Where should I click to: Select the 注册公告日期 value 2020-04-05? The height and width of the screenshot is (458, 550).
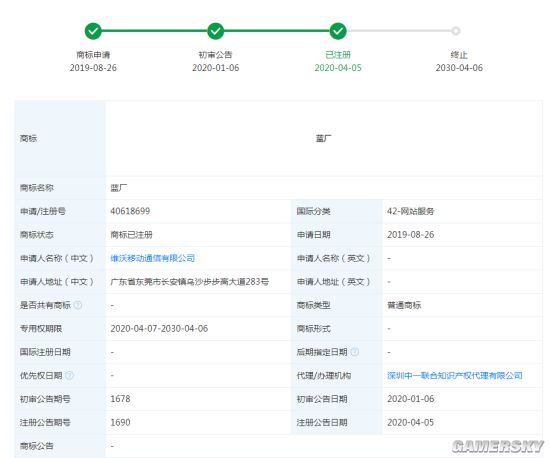[x=411, y=422]
